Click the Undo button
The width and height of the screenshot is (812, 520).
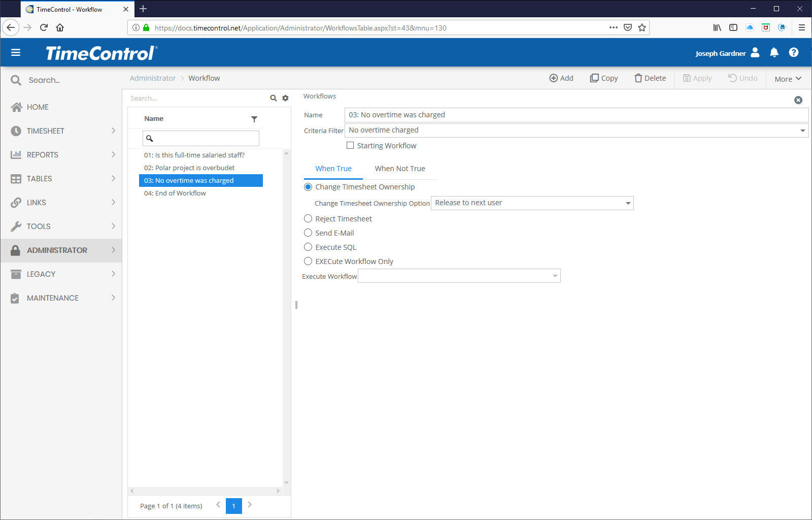point(743,78)
